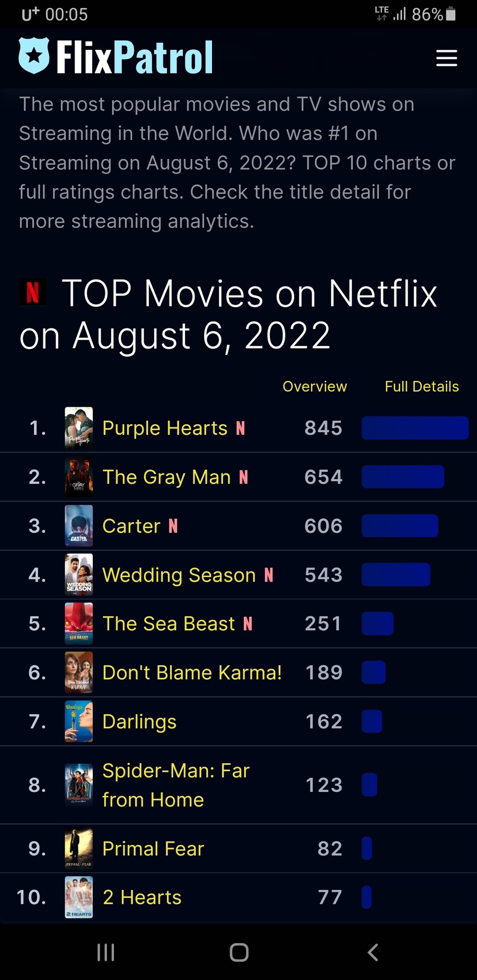Screen dimensions: 477x980
Task: Tap the Netflix N badge beside Purple Hearts
Action: pyautogui.click(x=241, y=428)
